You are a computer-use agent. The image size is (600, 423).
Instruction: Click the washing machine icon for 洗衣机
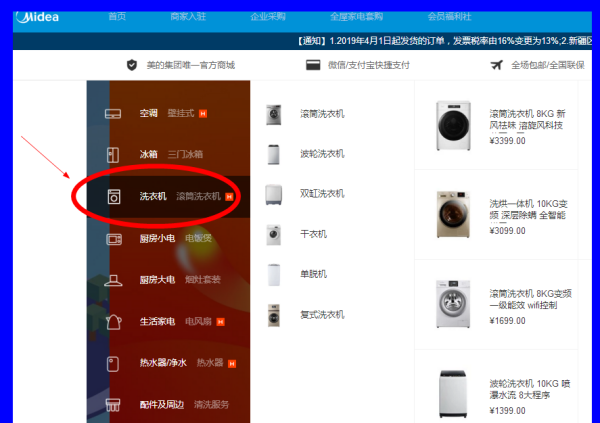[114, 196]
